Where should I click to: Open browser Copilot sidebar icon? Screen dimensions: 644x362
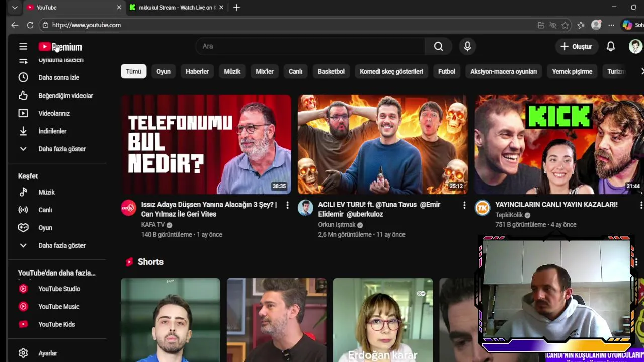tap(627, 25)
